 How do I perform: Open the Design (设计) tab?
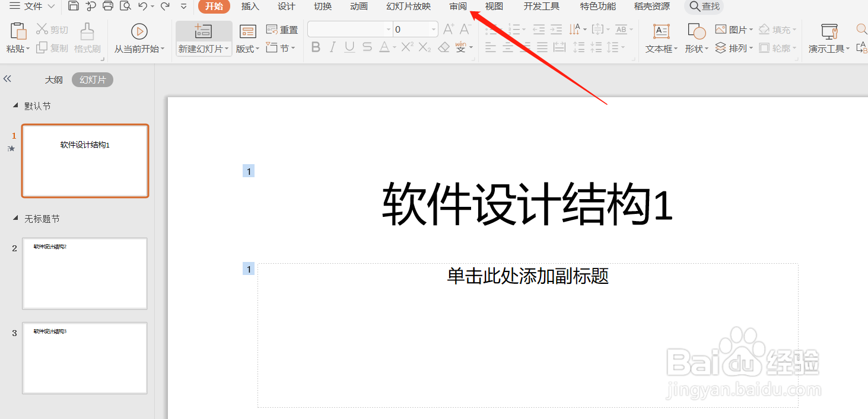(x=287, y=7)
